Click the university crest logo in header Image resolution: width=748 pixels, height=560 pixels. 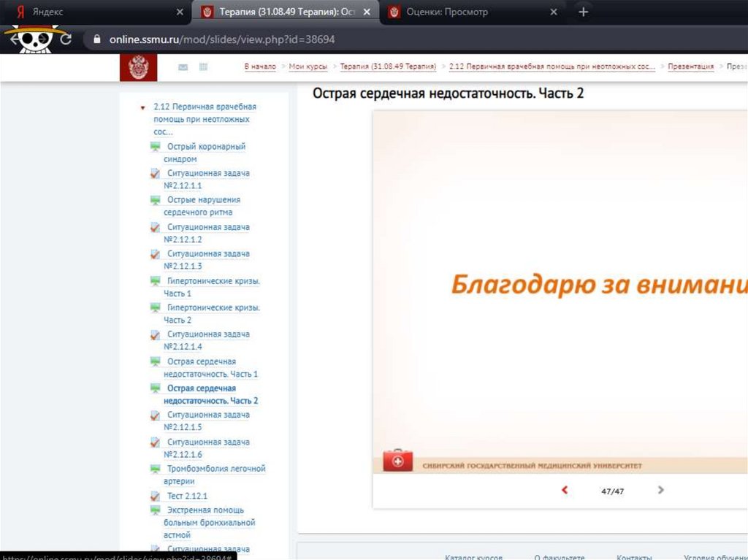coord(138,68)
